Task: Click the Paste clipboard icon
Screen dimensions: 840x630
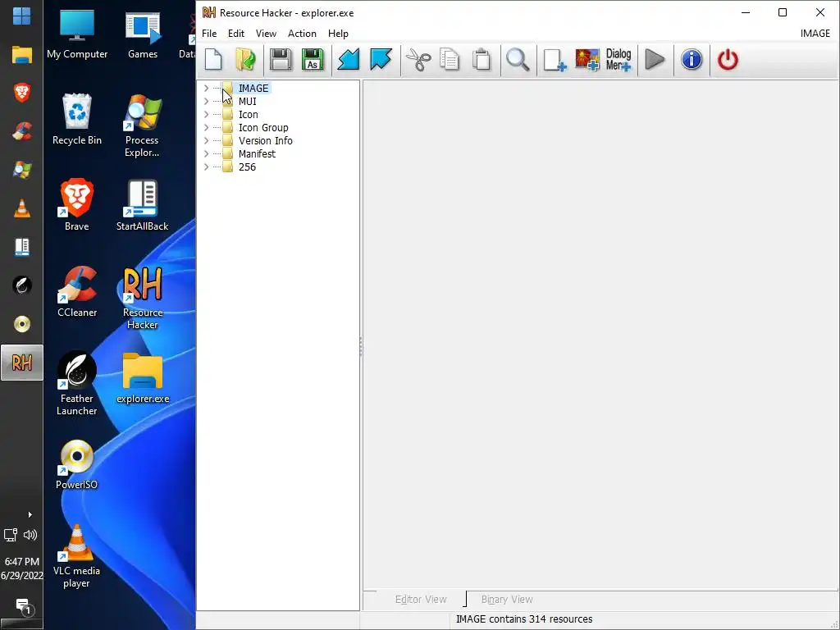Action: point(482,59)
